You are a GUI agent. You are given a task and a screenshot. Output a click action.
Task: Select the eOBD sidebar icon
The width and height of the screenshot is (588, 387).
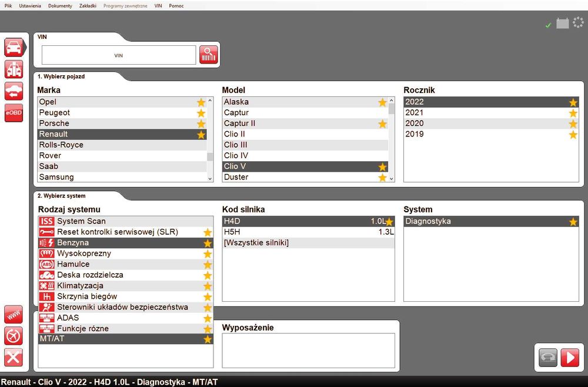[x=14, y=113]
